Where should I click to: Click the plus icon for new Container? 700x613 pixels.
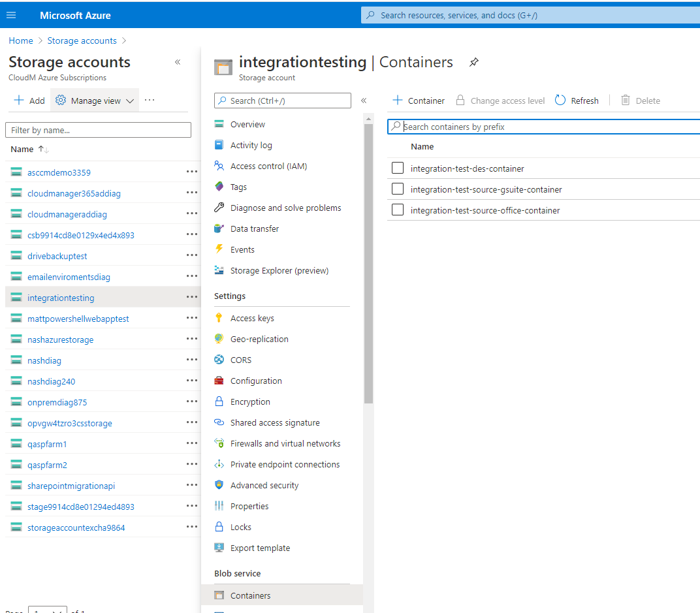click(x=397, y=100)
